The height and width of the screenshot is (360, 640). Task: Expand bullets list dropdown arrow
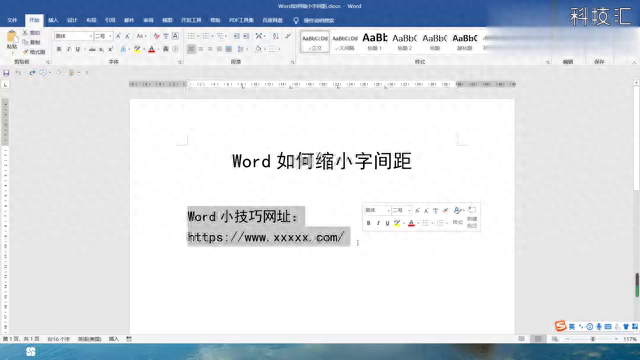click(x=198, y=36)
